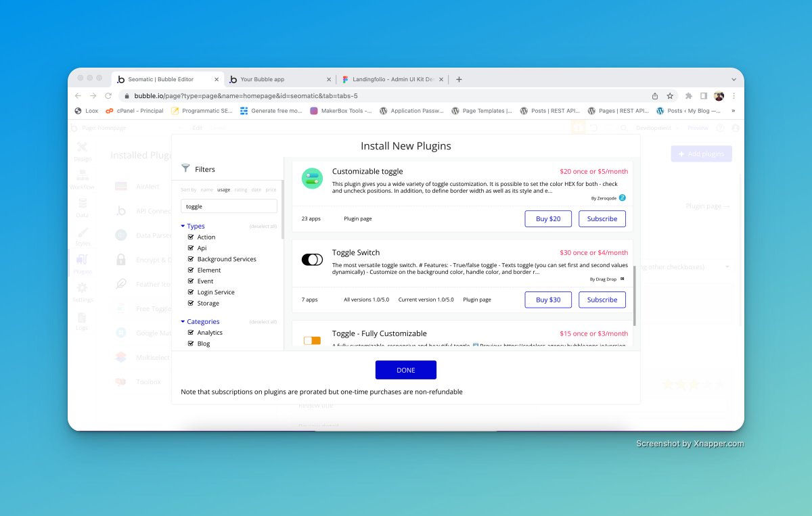Subscribe to Customizable toggle plugin
This screenshot has width=812, height=516.
click(x=602, y=218)
